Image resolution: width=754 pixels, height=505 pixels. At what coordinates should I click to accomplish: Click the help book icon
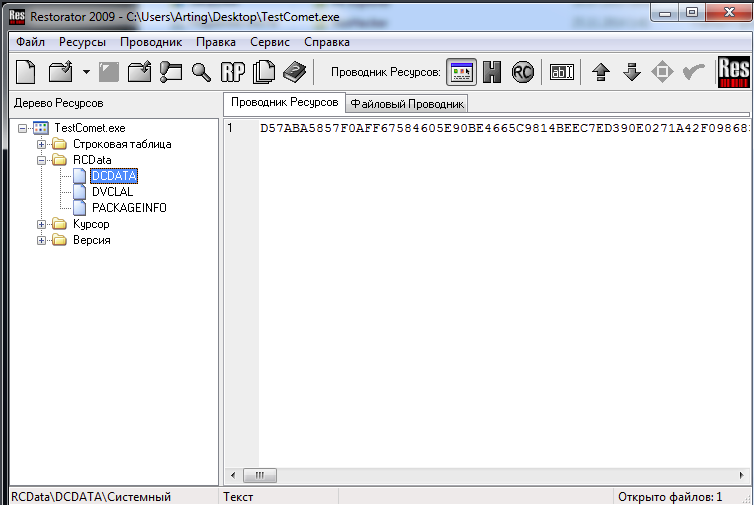(294, 72)
